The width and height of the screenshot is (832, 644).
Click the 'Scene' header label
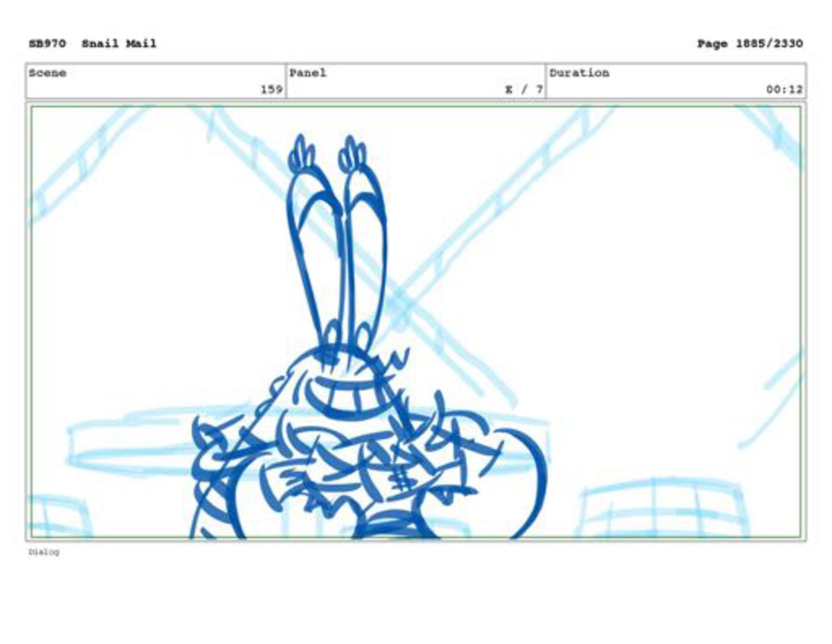[47, 73]
